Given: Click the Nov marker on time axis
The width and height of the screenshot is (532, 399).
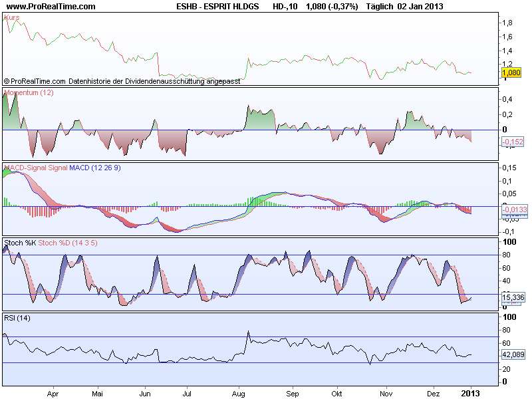Looking at the screenshot, I should pos(386,394).
